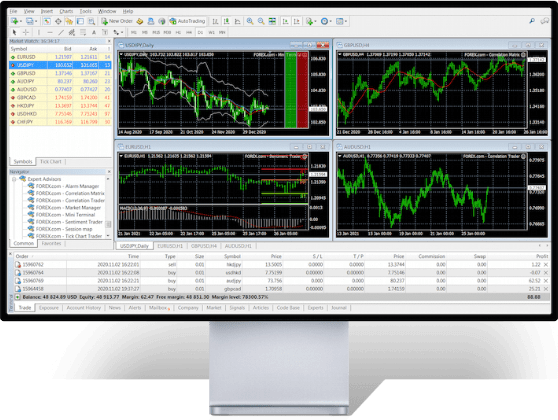558x420 pixels.
Task: Switch to the EURUSD,H1 chart tab
Action: pyautogui.click(x=170, y=246)
